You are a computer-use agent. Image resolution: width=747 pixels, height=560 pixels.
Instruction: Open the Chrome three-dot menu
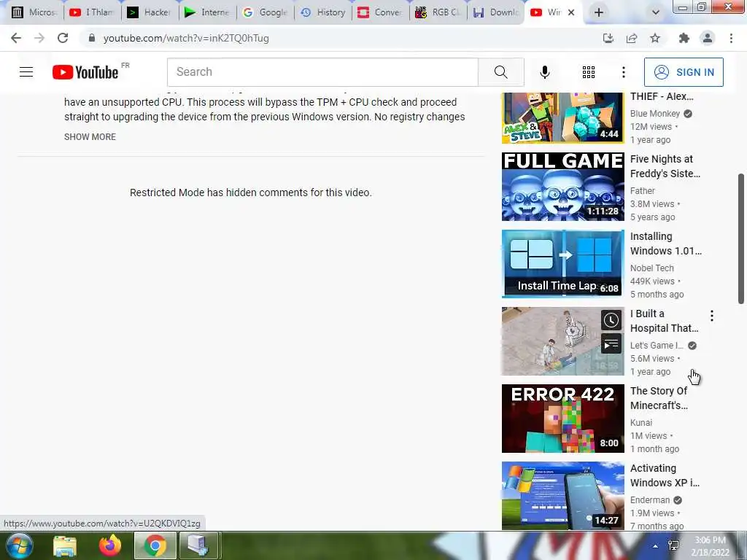pos(731,38)
